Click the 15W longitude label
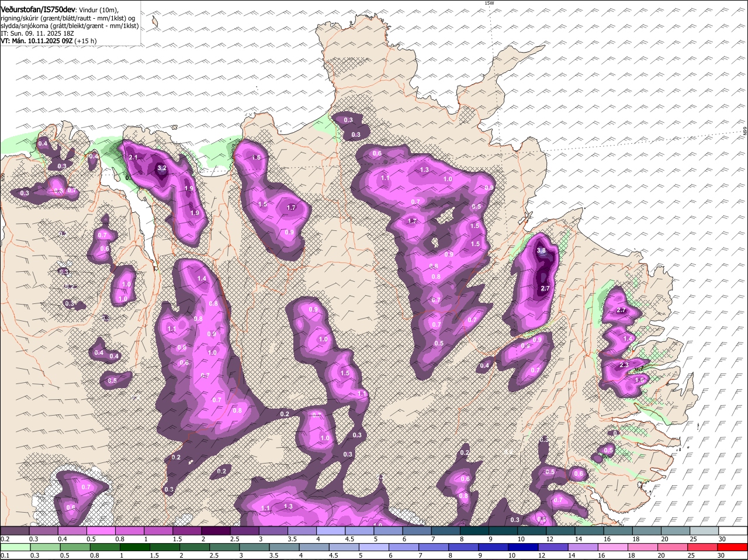The width and height of the screenshot is (748, 560). point(489,3)
